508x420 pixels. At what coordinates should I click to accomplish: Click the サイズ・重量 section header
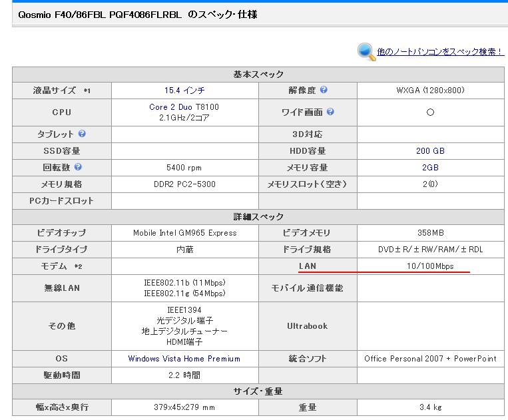click(258, 391)
